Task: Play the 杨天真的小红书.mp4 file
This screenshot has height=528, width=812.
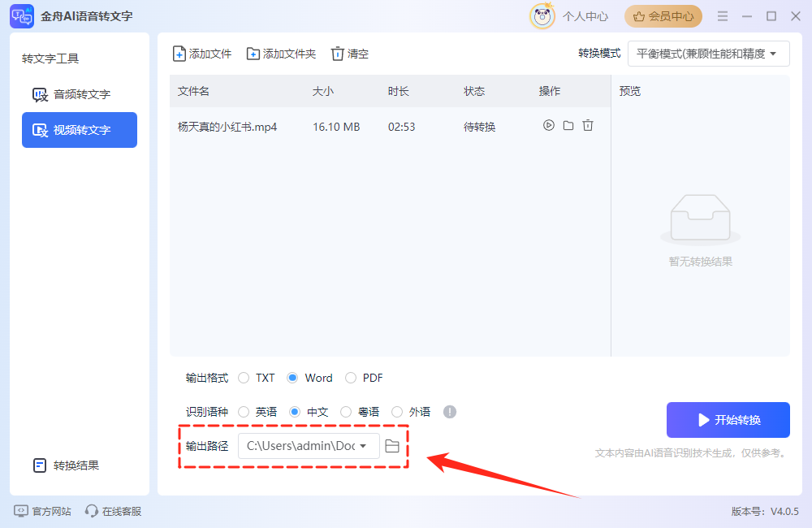Action: (548, 125)
